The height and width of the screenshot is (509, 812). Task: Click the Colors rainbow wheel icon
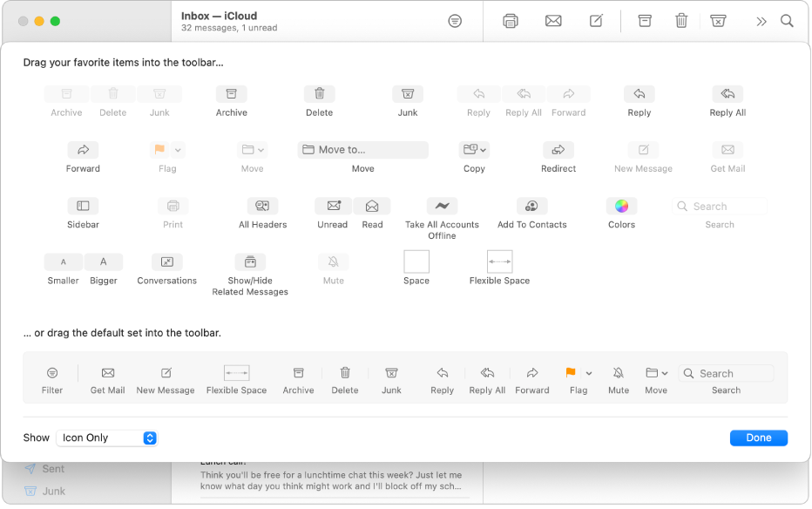coord(621,206)
